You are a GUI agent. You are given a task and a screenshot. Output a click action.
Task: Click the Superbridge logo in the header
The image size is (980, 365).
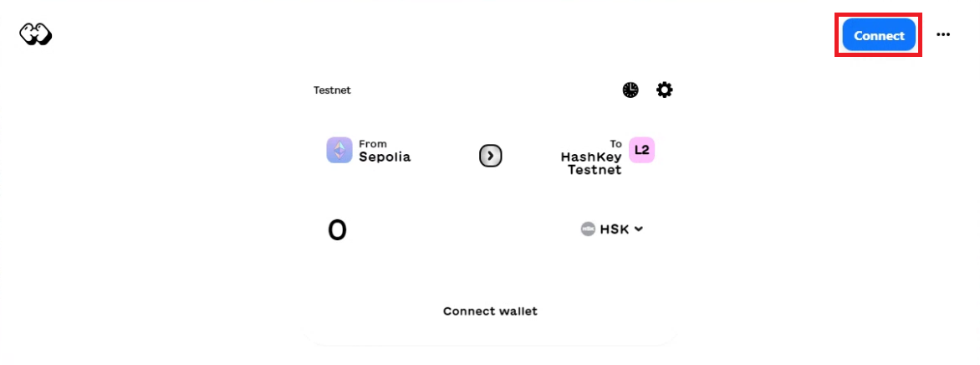coord(36,35)
